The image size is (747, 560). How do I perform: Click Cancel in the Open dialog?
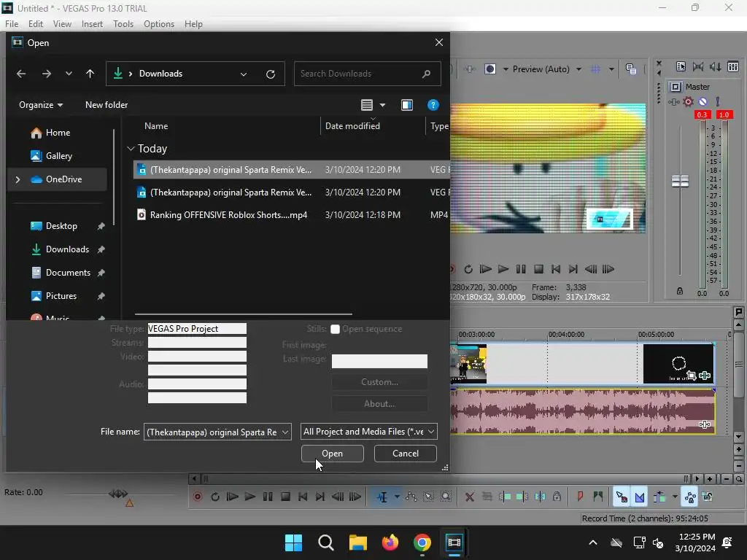406,454
